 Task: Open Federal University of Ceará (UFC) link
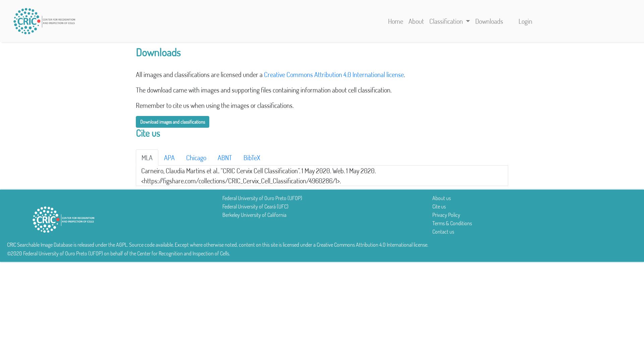pos(255,206)
